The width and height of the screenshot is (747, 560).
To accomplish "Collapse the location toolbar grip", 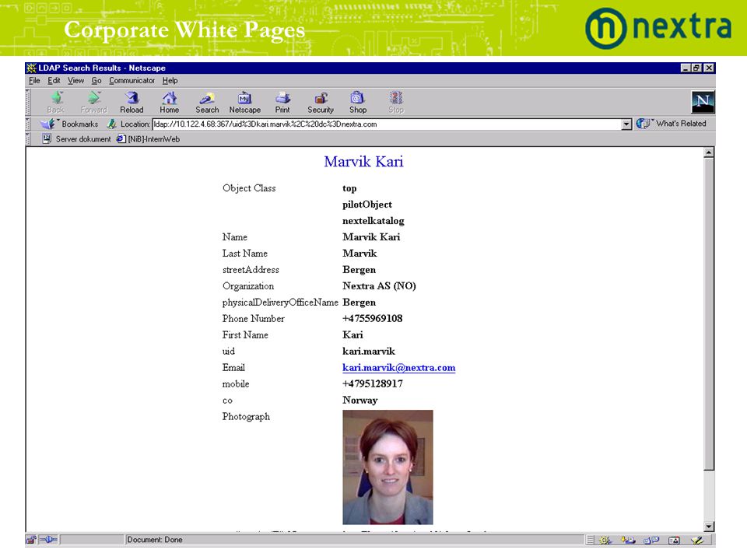I will coord(28,124).
